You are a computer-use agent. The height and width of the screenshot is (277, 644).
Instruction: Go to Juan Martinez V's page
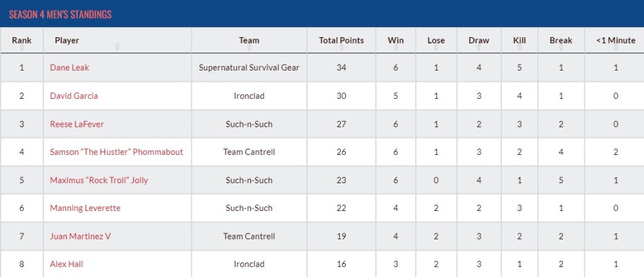80,236
